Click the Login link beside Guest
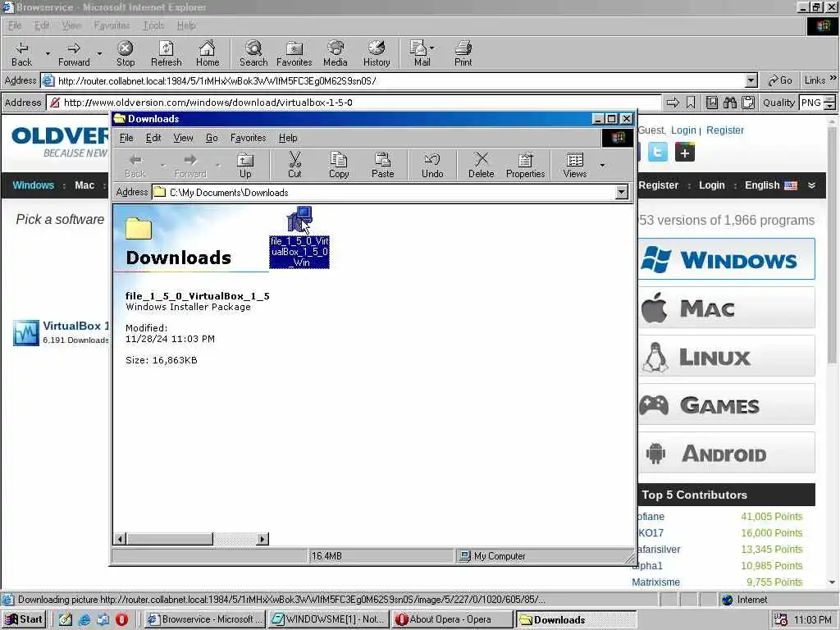This screenshot has height=630, width=840. point(683,130)
